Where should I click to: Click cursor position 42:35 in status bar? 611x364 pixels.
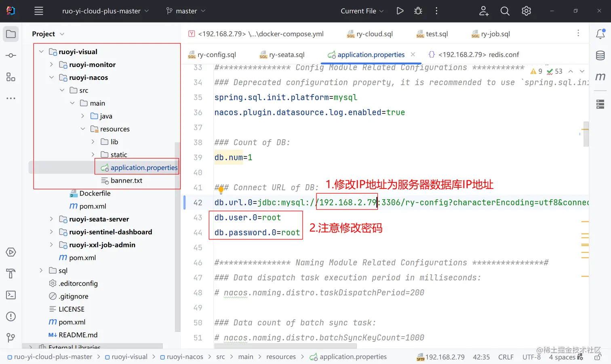[481, 357]
